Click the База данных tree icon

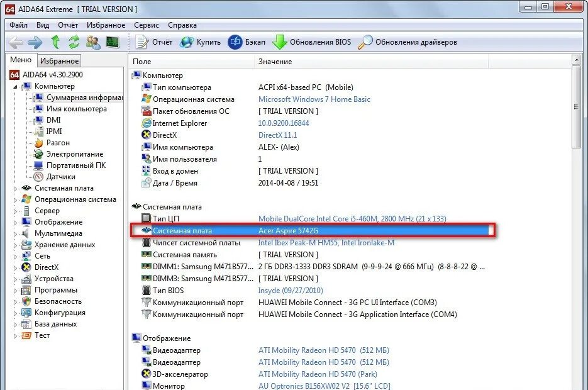[x=26, y=323]
